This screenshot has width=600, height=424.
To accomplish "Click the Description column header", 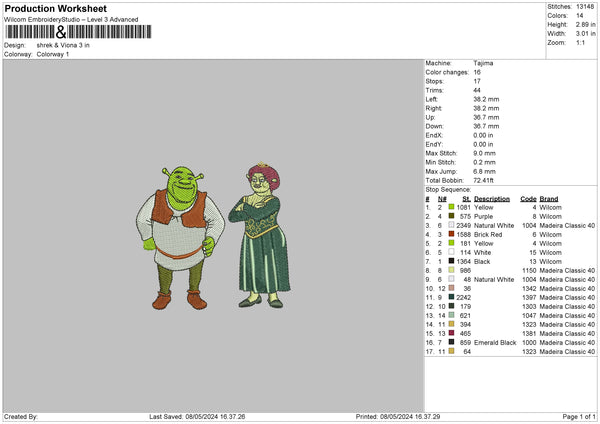I will tap(492, 198).
